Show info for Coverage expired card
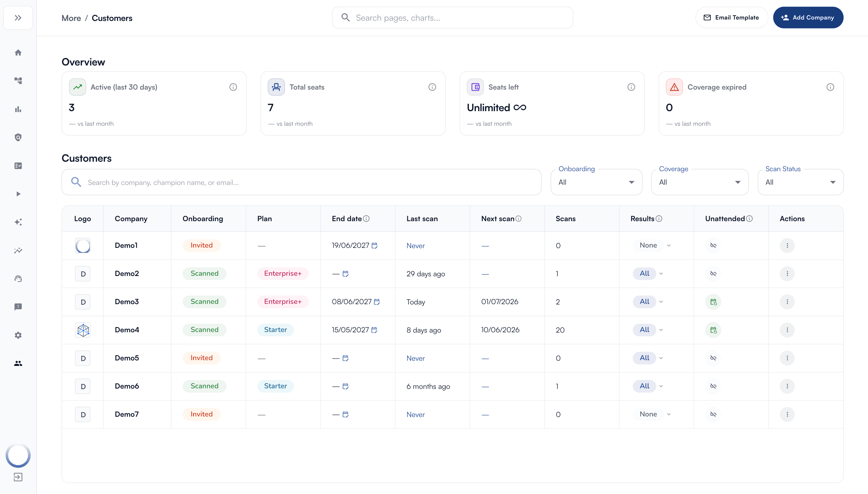868x494 pixels. [830, 87]
